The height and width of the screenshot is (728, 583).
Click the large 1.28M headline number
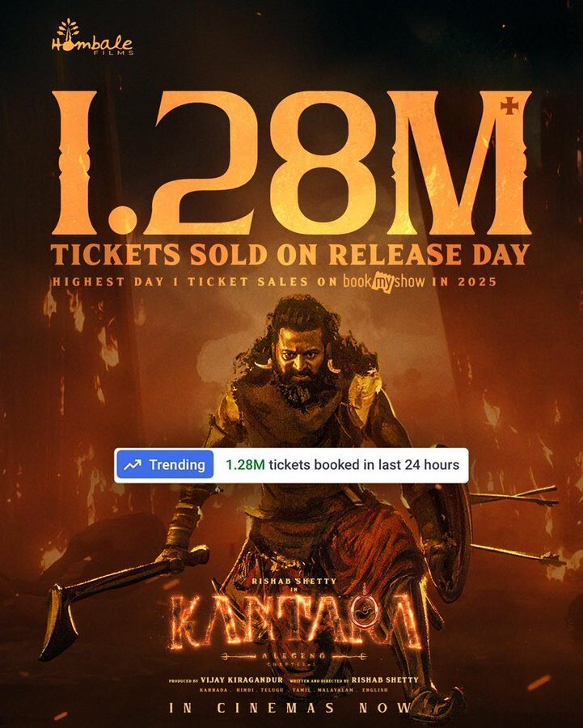(x=291, y=163)
